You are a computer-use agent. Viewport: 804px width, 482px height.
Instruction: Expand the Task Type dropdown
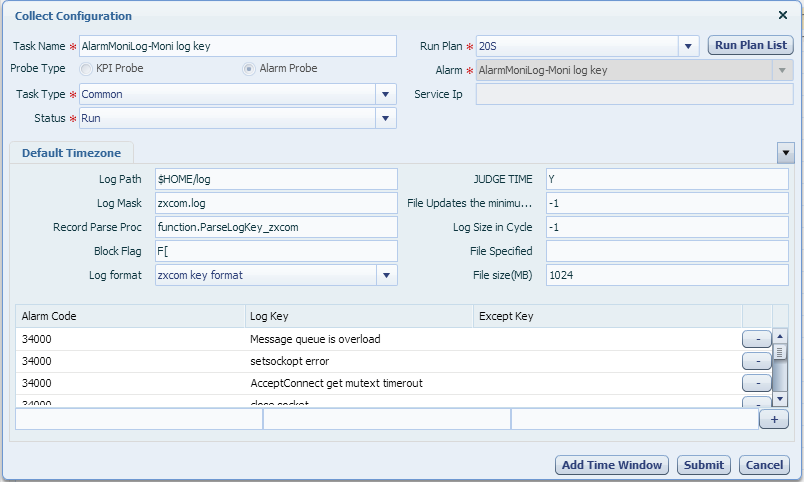point(386,94)
